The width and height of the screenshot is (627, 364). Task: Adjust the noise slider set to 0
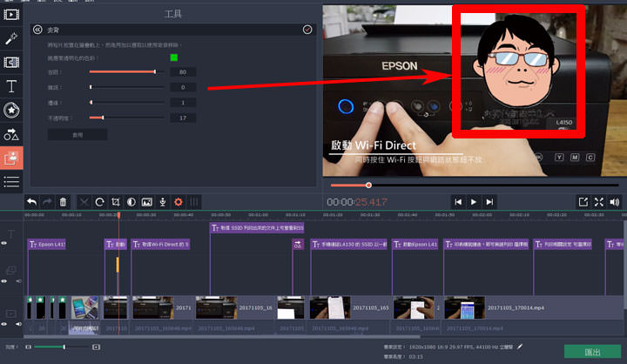(126, 87)
